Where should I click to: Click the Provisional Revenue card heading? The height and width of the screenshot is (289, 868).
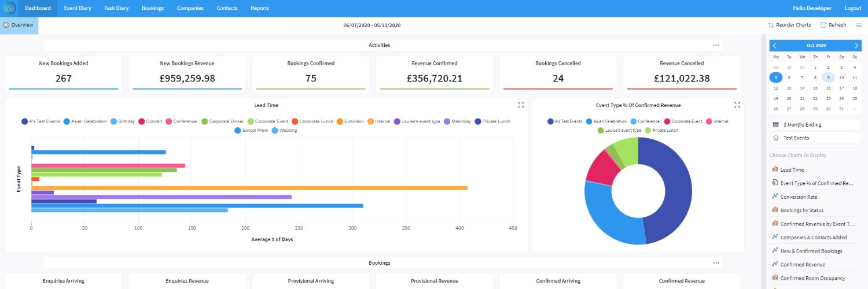tap(435, 281)
